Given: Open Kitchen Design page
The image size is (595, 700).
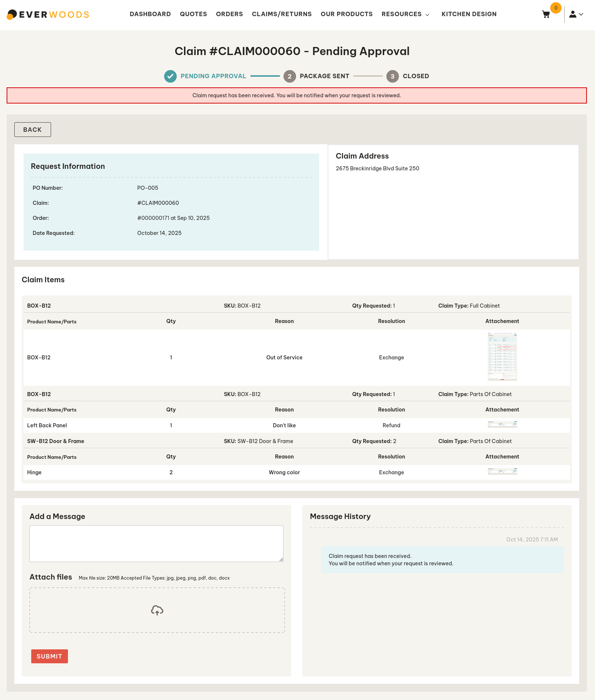Looking at the screenshot, I should (469, 14).
